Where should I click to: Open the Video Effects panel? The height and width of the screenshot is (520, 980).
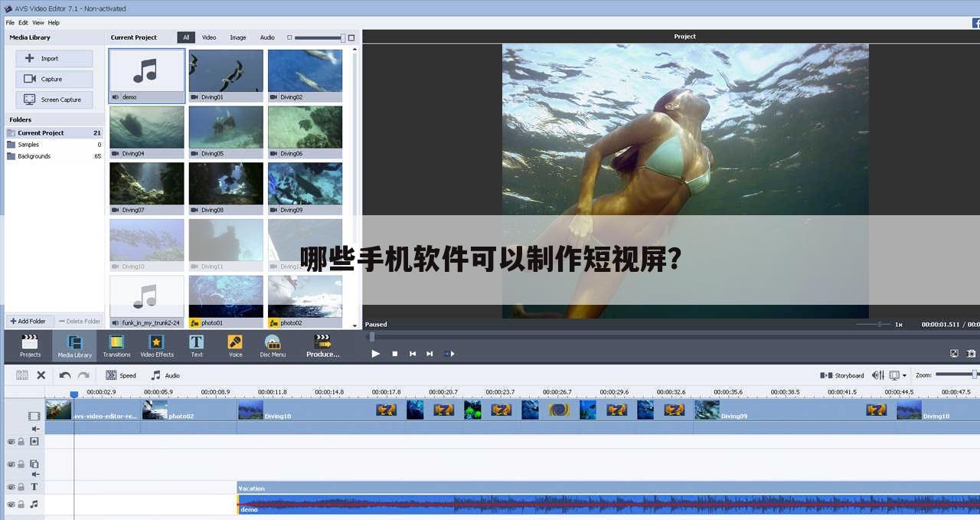(x=157, y=346)
